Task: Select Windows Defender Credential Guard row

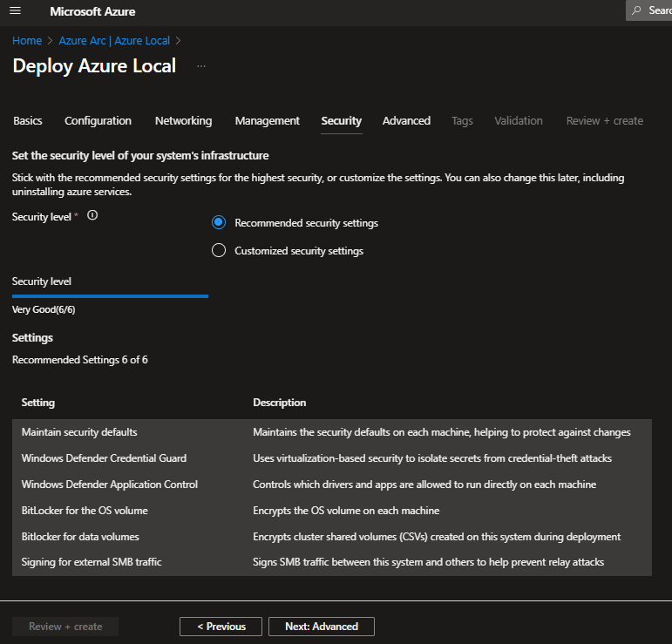Action: (332, 458)
